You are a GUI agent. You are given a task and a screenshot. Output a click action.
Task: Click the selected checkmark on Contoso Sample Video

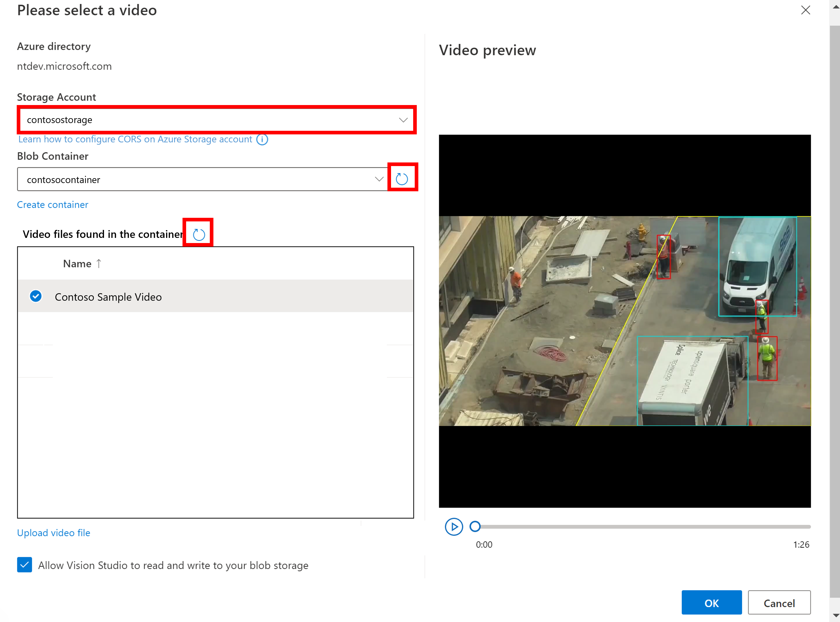coord(35,296)
